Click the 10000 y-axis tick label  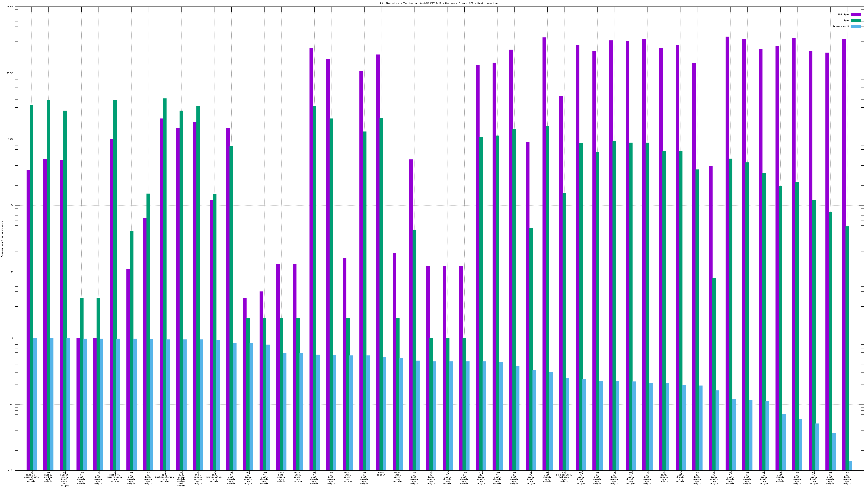coord(11,73)
